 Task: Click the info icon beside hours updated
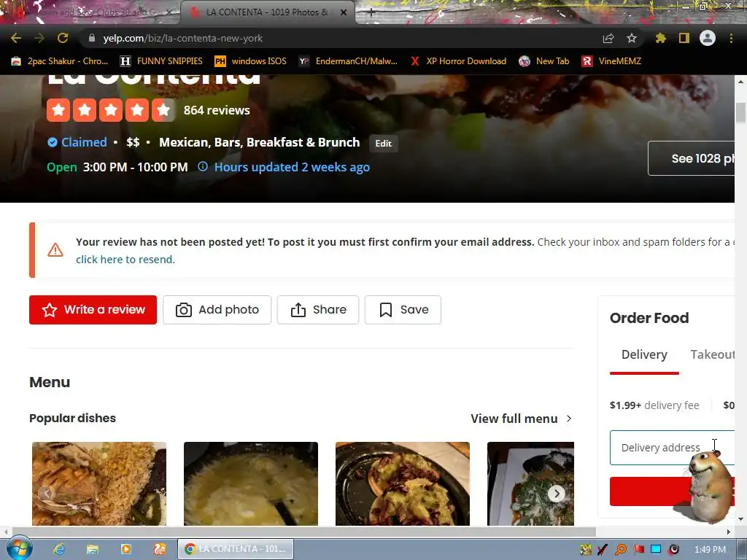(203, 166)
